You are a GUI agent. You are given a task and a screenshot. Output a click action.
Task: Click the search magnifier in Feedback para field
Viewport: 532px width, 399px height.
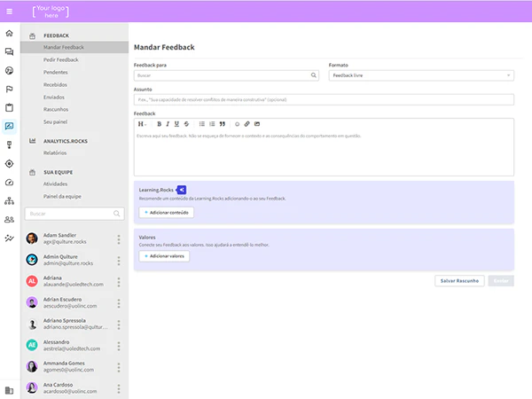point(314,75)
